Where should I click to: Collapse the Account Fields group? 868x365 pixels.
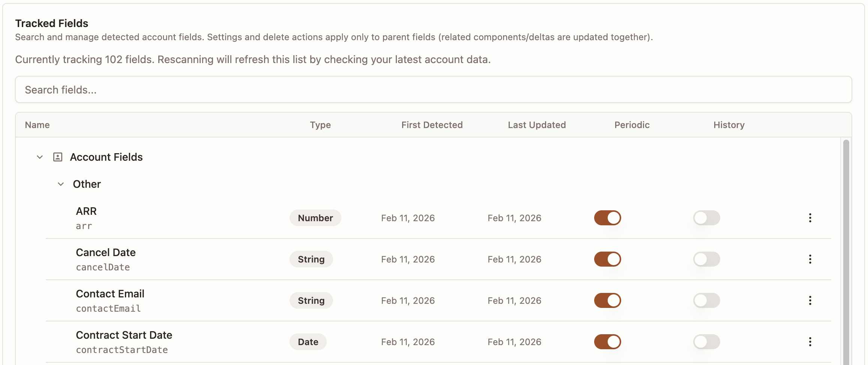pyautogui.click(x=40, y=157)
